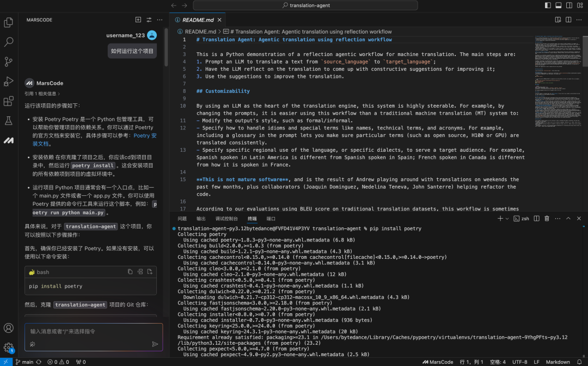
Task: Switch to the 输出 panel tab
Action: pos(201,219)
